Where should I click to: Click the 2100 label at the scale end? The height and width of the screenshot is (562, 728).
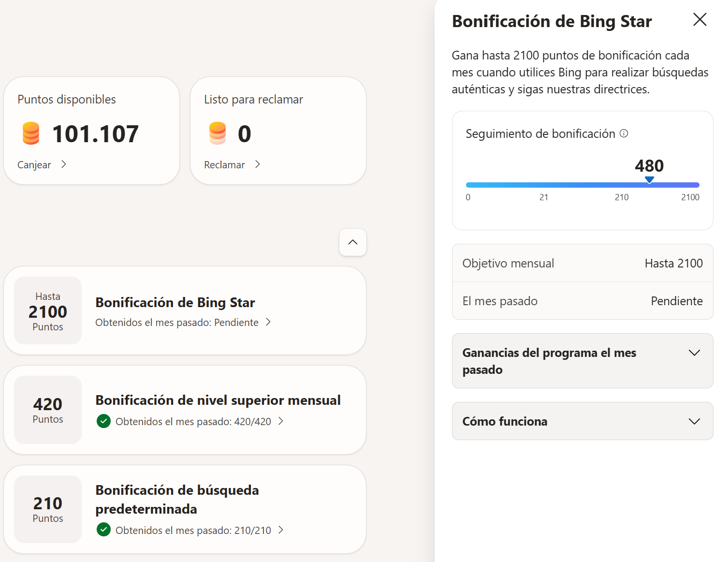click(690, 197)
